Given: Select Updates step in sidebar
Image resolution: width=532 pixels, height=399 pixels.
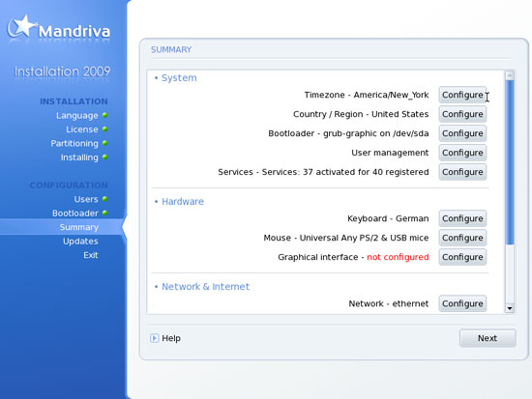Looking at the screenshot, I should point(80,241).
